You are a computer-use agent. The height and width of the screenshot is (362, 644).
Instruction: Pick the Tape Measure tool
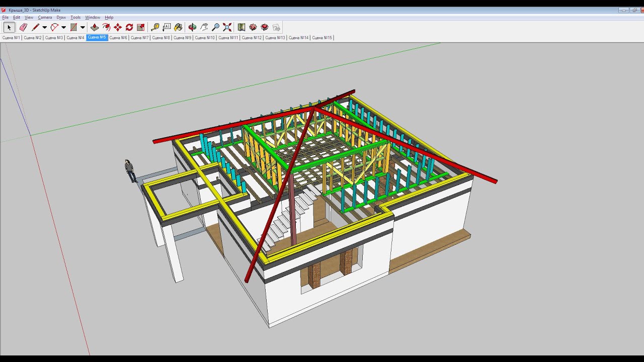click(155, 27)
